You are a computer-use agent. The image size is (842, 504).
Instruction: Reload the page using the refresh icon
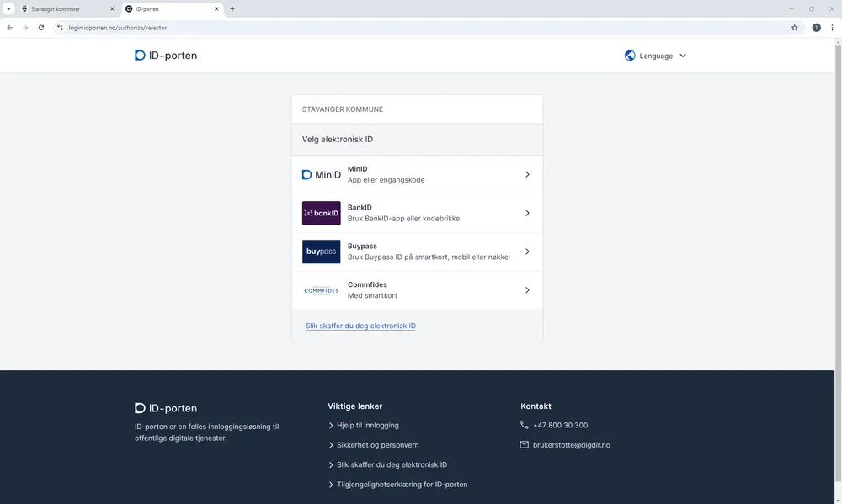(x=41, y=28)
